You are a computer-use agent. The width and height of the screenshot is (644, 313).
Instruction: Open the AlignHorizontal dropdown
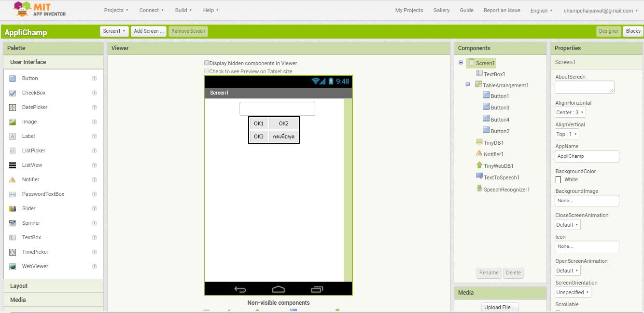tap(570, 112)
